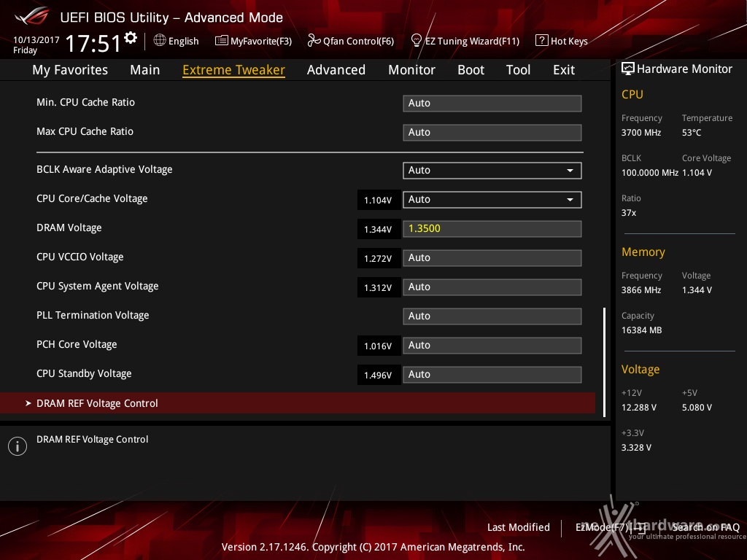Click PLL Termination Voltage Auto field
This screenshot has height=560, width=747.
point(492,316)
